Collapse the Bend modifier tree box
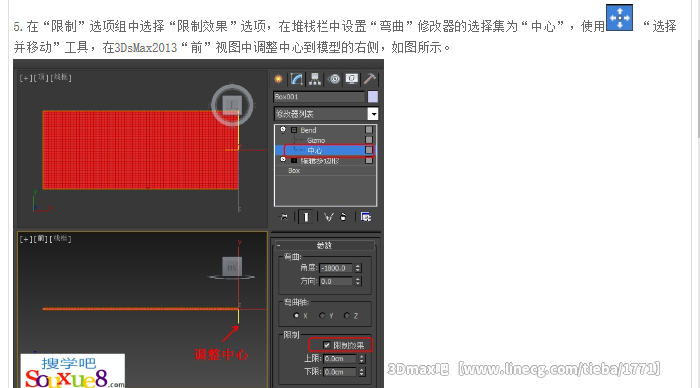Screen dimensions: 700x388 [294, 130]
